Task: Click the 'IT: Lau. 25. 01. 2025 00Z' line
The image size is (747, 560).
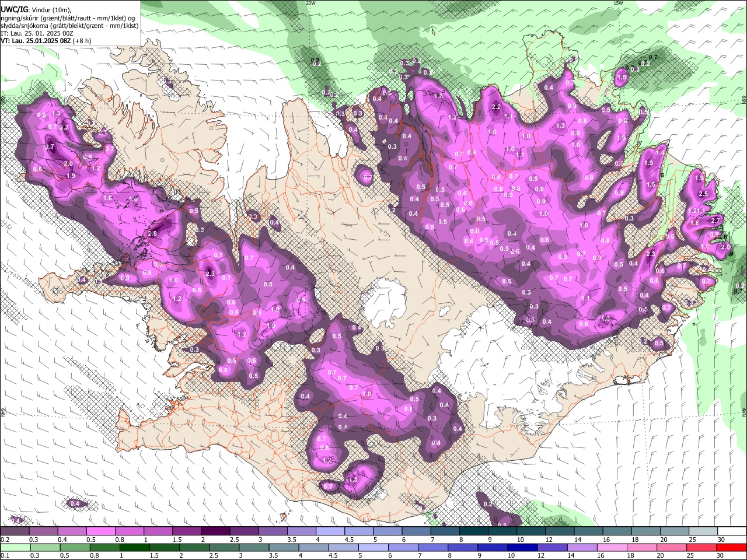Action: click(37, 33)
